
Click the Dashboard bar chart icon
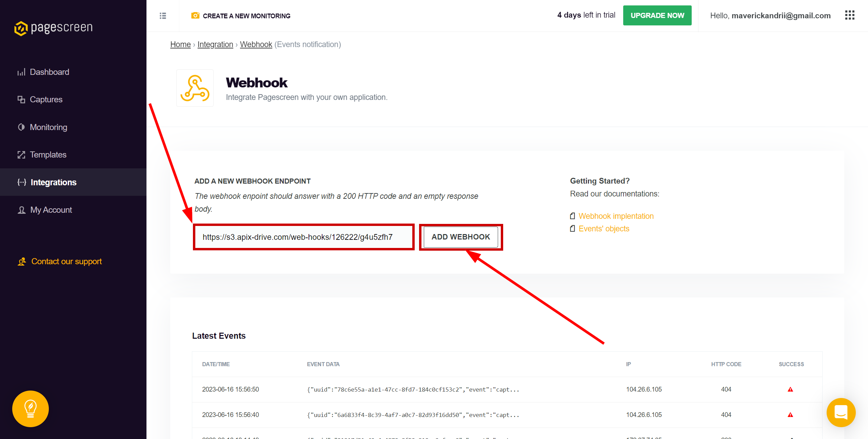(21, 72)
